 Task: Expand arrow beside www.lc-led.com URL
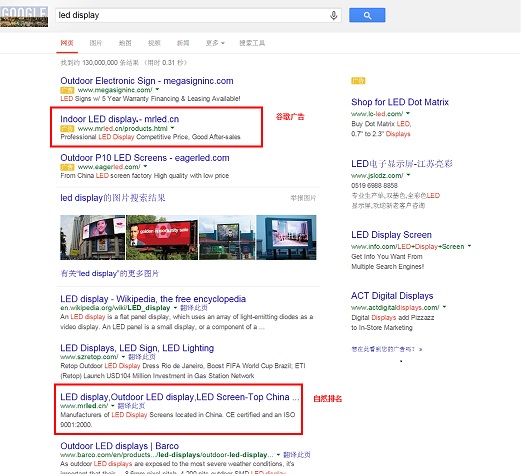408,113
